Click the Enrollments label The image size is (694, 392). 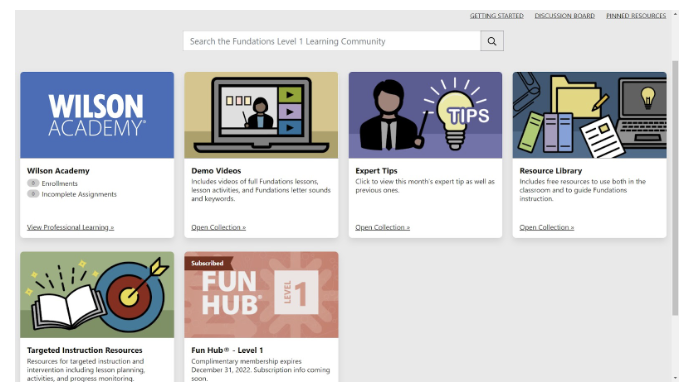(x=59, y=184)
